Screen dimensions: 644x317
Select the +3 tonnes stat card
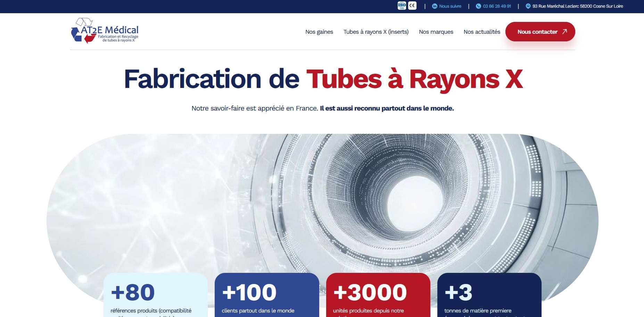pyautogui.click(x=489, y=295)
